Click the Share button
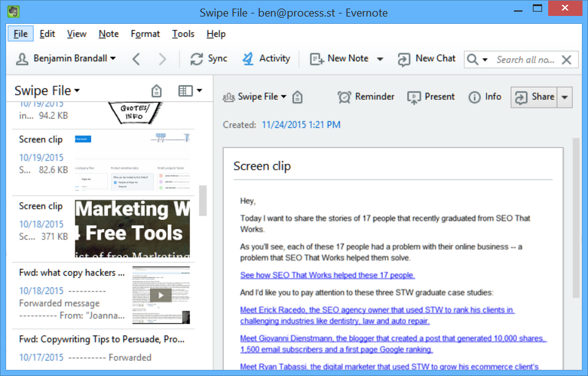This screenshot has width=588, height=376. [x=535, y=97]
